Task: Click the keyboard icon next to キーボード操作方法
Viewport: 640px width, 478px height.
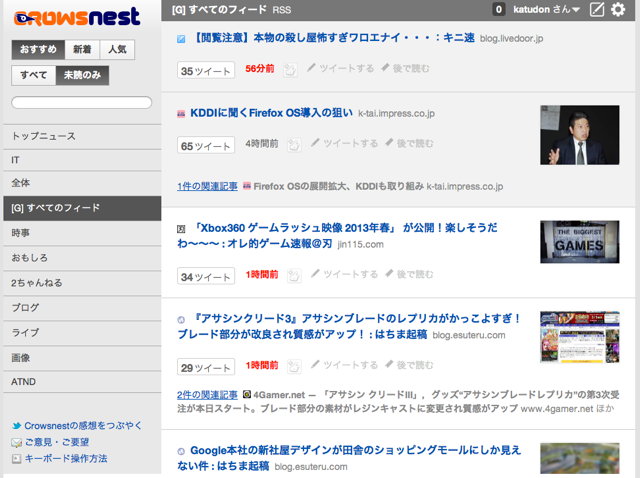Action: tap(16, 459)
